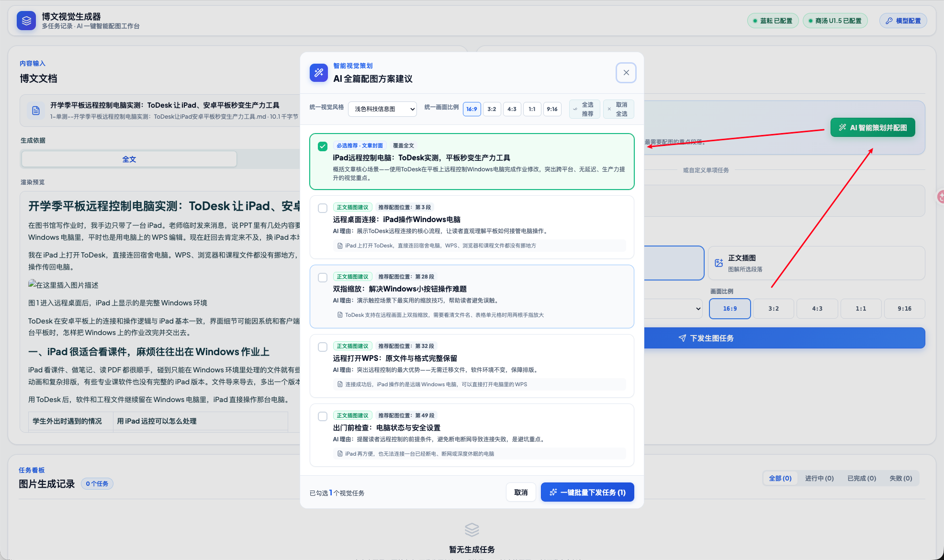The image size is (944, 560).
Task: Click the sparkle icon in 一键批量下发任务
Action: [x=553, y=492]
